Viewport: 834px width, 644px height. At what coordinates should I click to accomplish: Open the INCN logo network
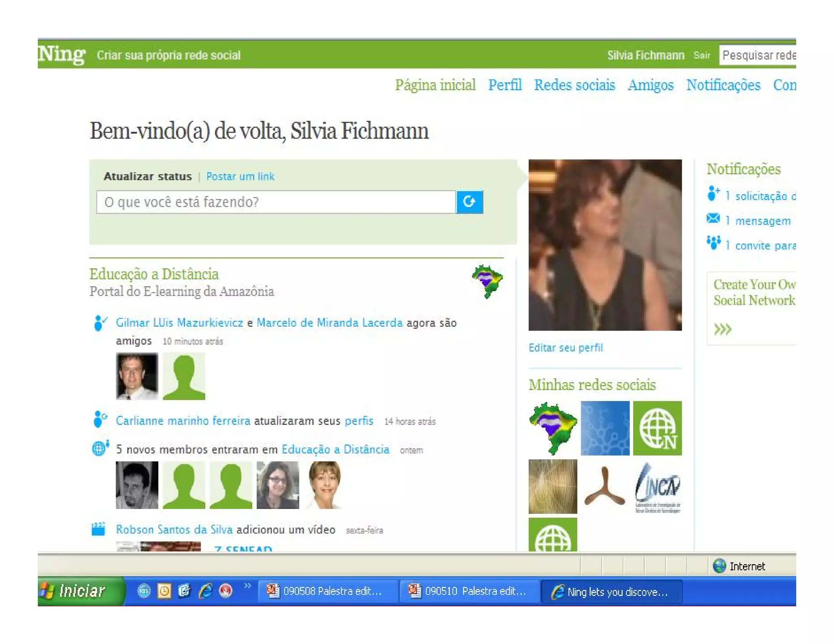tap(657, 487)
